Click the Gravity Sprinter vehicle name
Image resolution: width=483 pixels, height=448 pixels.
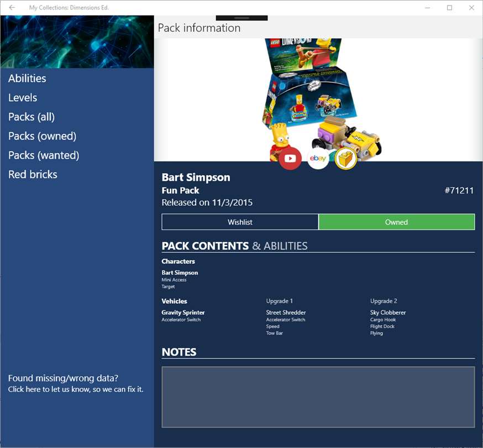click(183, 312)
